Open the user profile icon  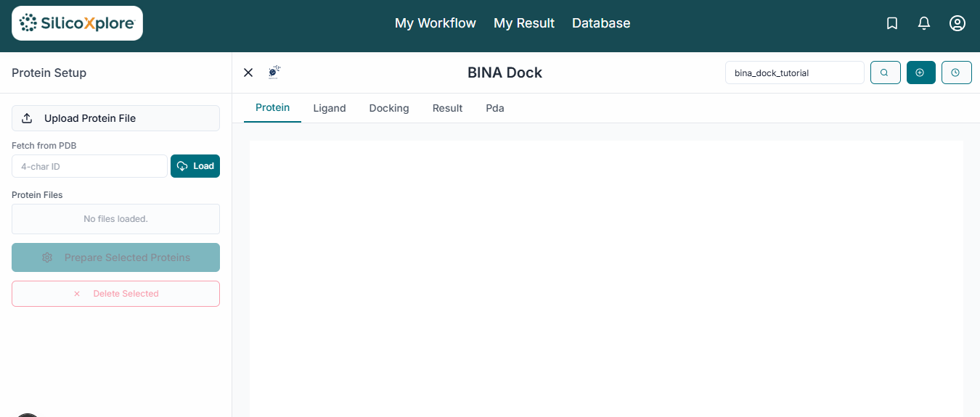957,23
